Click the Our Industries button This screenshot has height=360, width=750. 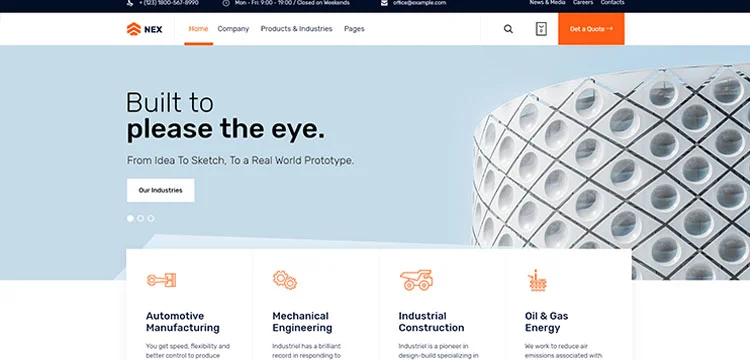pyautogui.click(x=160, y=190)
